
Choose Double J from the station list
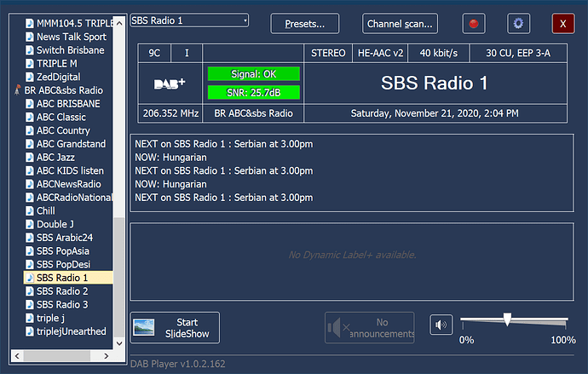click(x=54, y=224)
